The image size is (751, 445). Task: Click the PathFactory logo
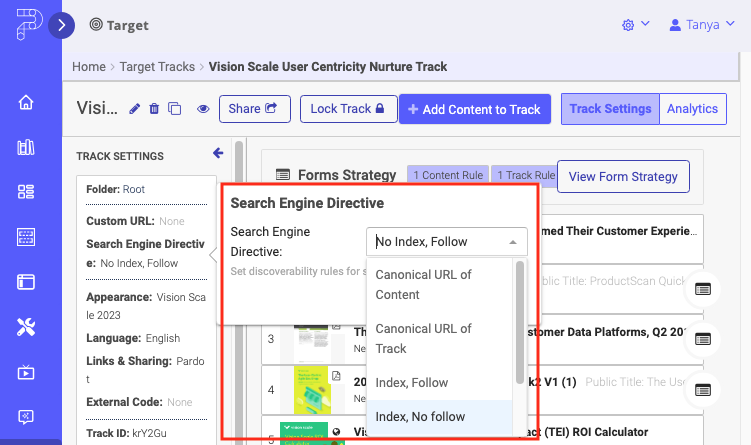click(x=28, y=24)
